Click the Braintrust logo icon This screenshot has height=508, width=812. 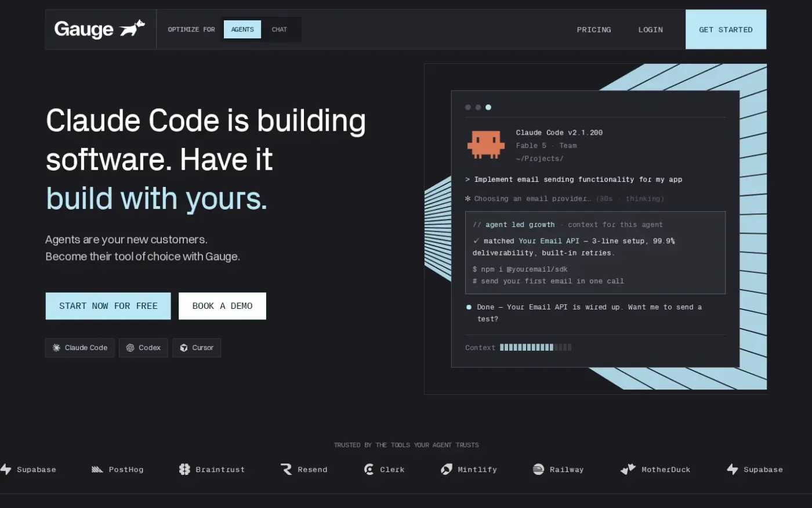(184, 469)
